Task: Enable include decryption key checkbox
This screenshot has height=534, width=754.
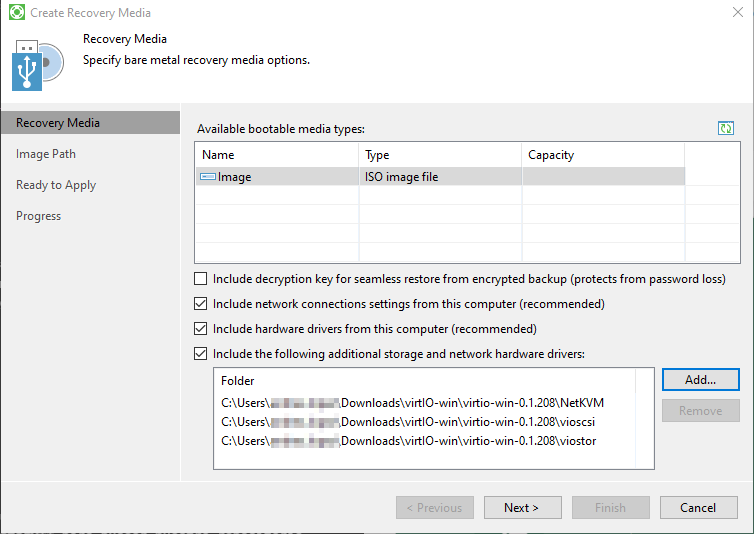Action: pos(201,279)
